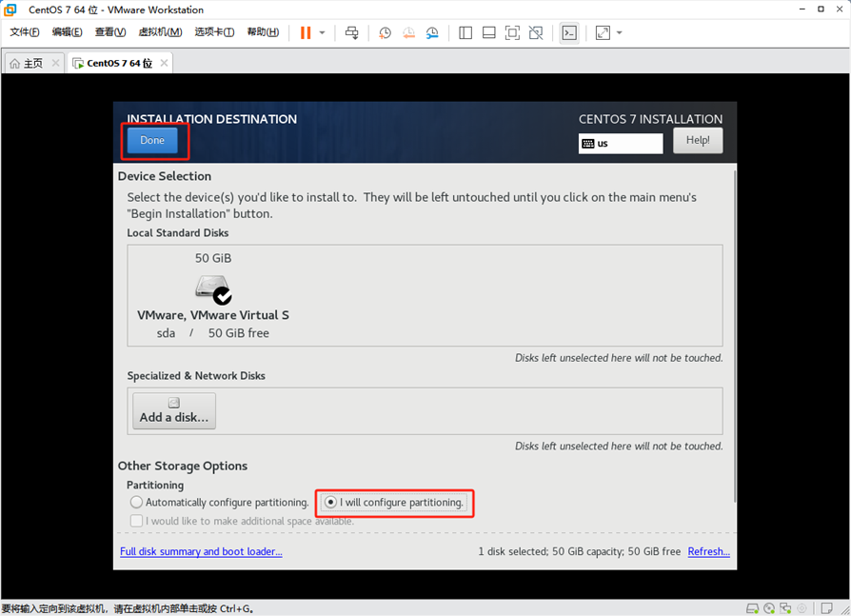Screen dimensions: 851x616
Task: Click the 1 disk selected summary text
Action: click(x=579, y=551)
